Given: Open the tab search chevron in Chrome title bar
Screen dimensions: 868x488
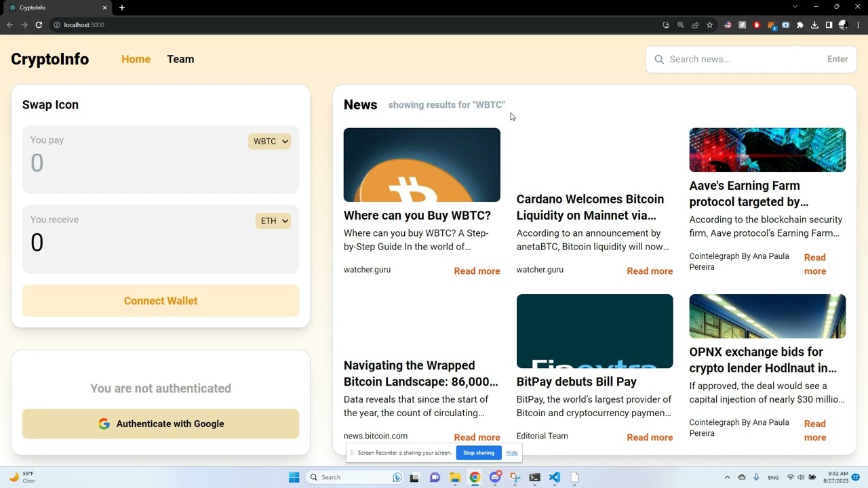Looking at the screenshot, I should (x=795, y=7).
